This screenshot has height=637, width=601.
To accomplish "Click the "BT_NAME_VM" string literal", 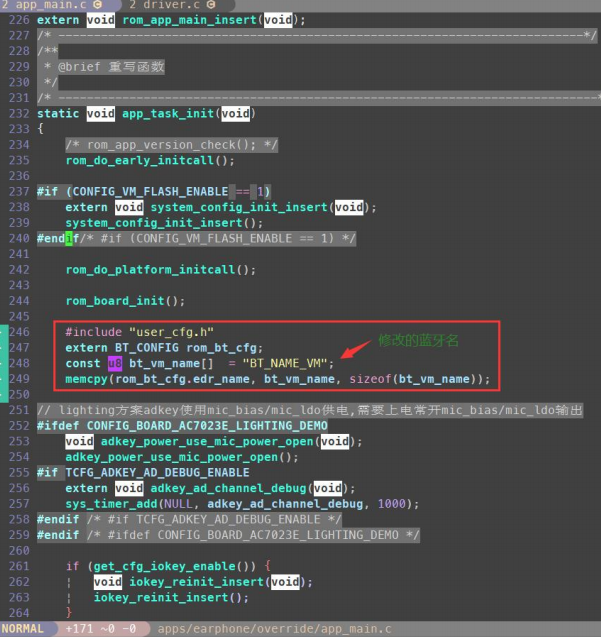I will tap(285, 363).
